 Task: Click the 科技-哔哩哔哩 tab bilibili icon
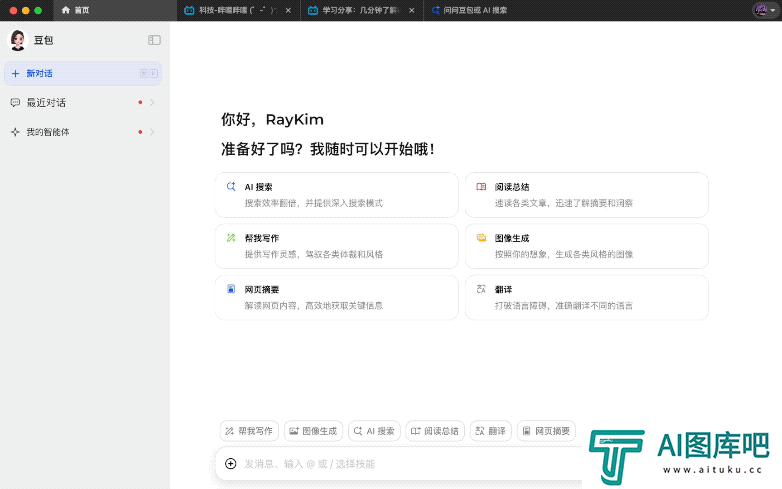pos(189,10)
